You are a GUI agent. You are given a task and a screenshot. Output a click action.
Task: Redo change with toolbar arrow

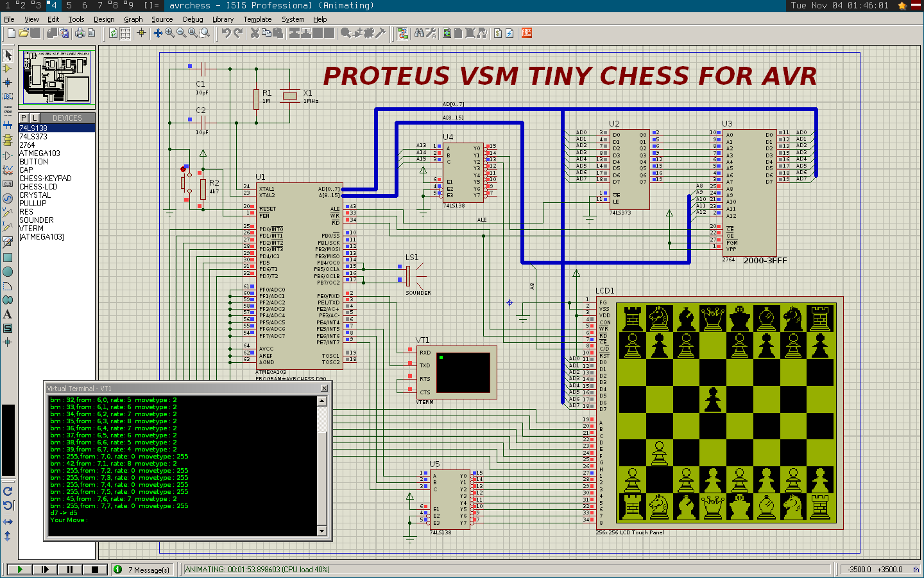click(238, 33)
